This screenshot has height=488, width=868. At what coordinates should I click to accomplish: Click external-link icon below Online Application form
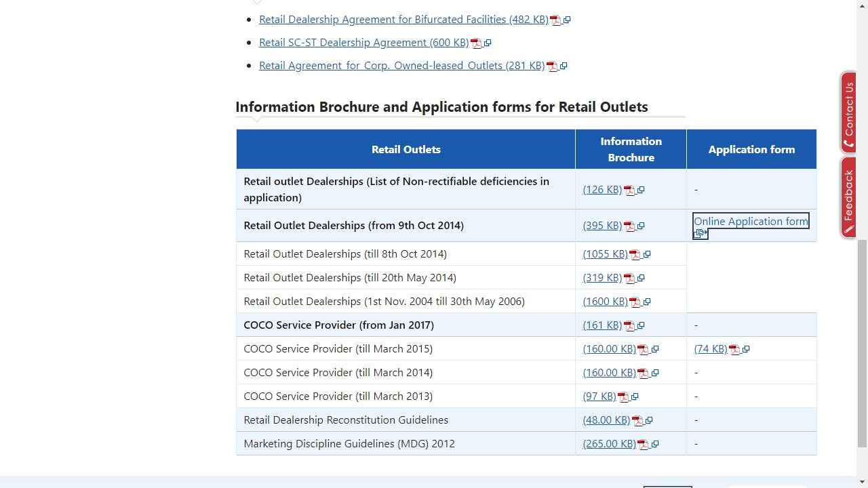point(701,233)
